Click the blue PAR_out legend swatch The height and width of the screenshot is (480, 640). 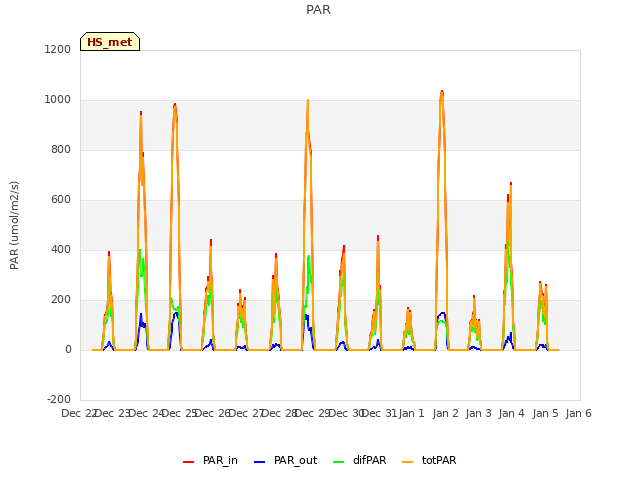(x=259, y=462)
